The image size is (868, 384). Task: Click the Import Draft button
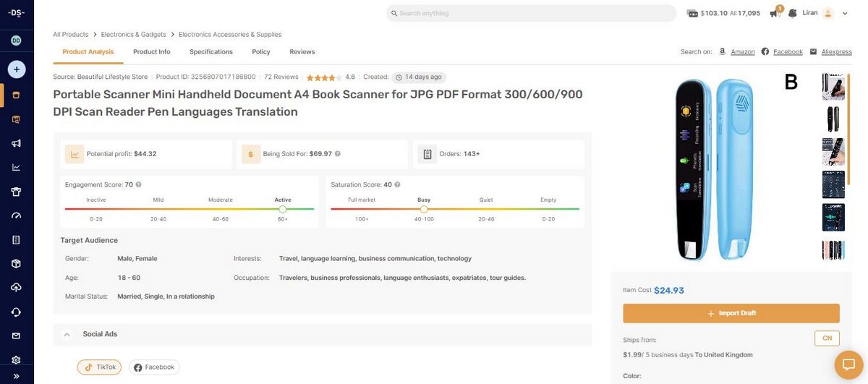pos(731,313)
